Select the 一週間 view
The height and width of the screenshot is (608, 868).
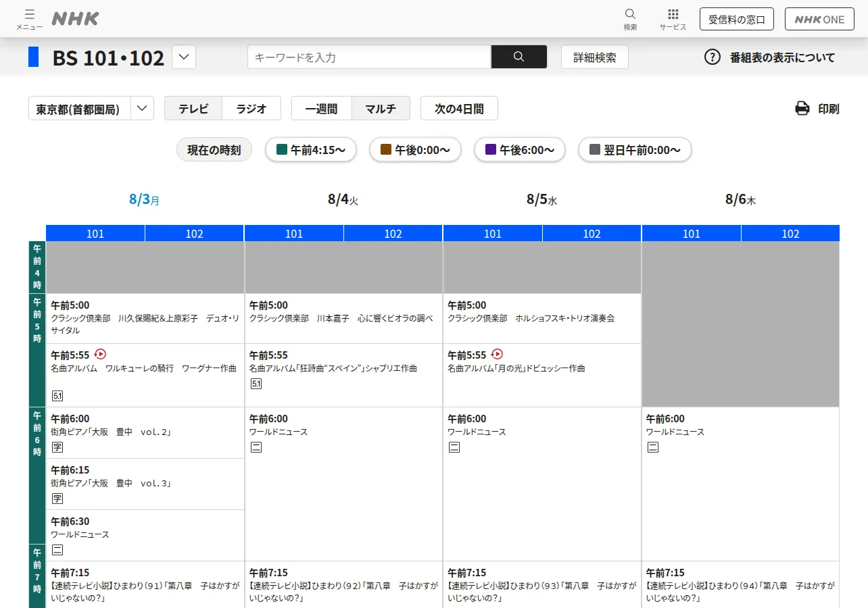321,108
